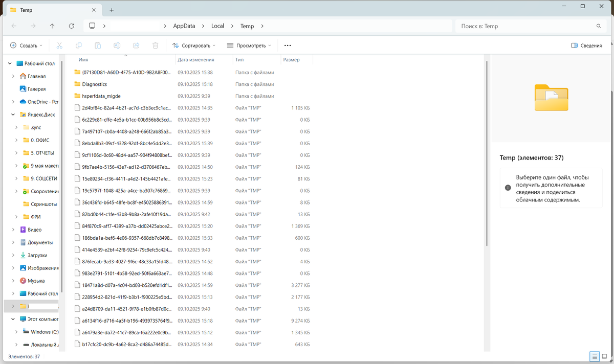Expand the Этот компьютер tree node
The width and height of the screenshot is (614, 364).
13,319
